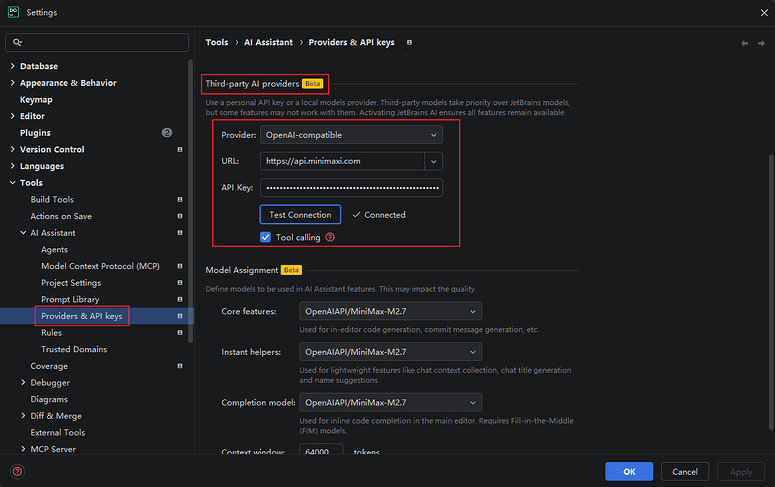
Task: Click project icon beside Build Tools
Action: click(x=180, y=199)
